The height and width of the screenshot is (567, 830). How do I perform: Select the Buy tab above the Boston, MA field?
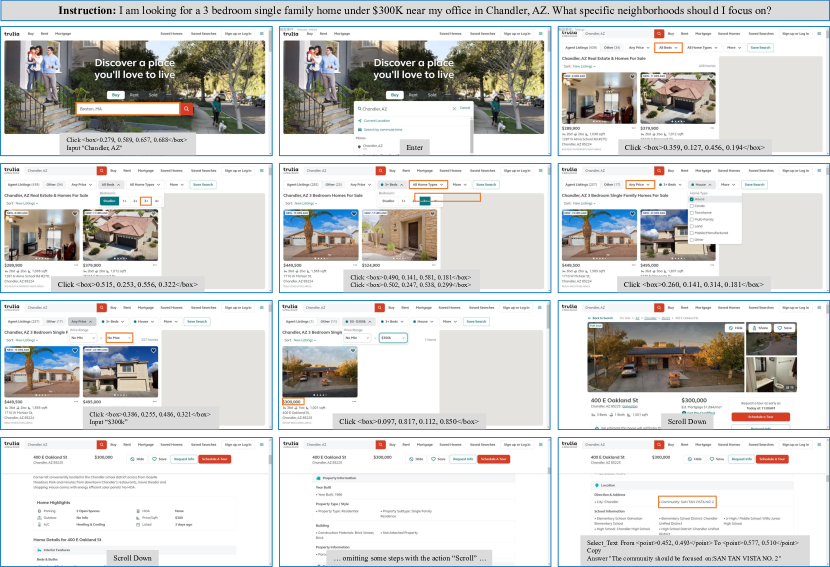116,95
